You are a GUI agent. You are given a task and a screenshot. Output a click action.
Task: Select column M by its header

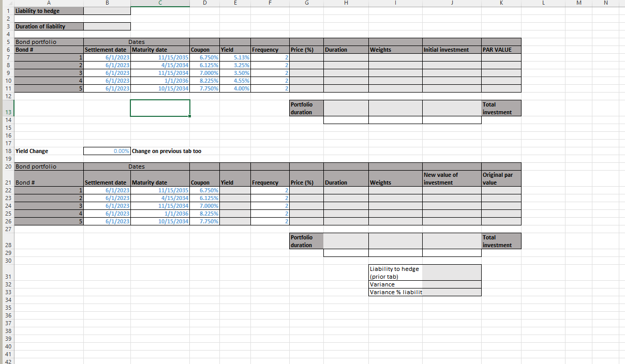pos(578,3)
